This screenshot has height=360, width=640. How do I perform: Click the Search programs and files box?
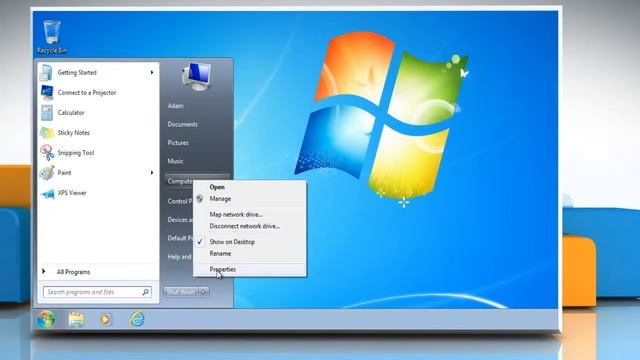[x=97, y=292]
